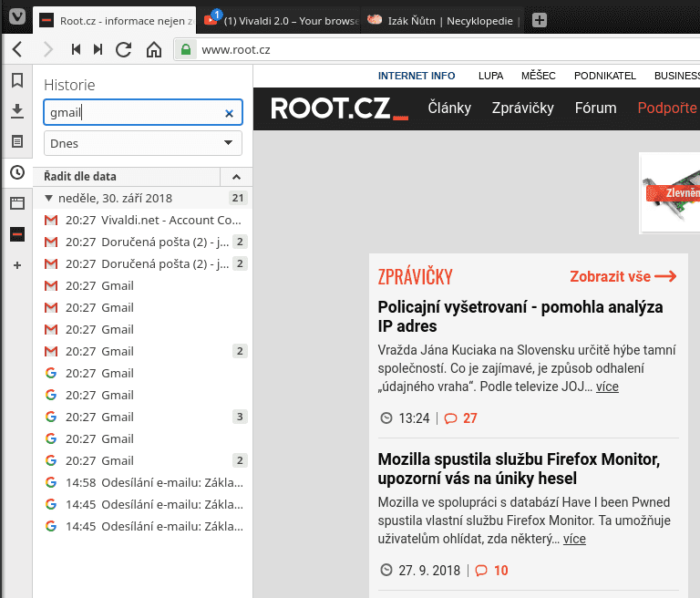
Task: Open the Bookmarks panel
Action: pos(17,80)
